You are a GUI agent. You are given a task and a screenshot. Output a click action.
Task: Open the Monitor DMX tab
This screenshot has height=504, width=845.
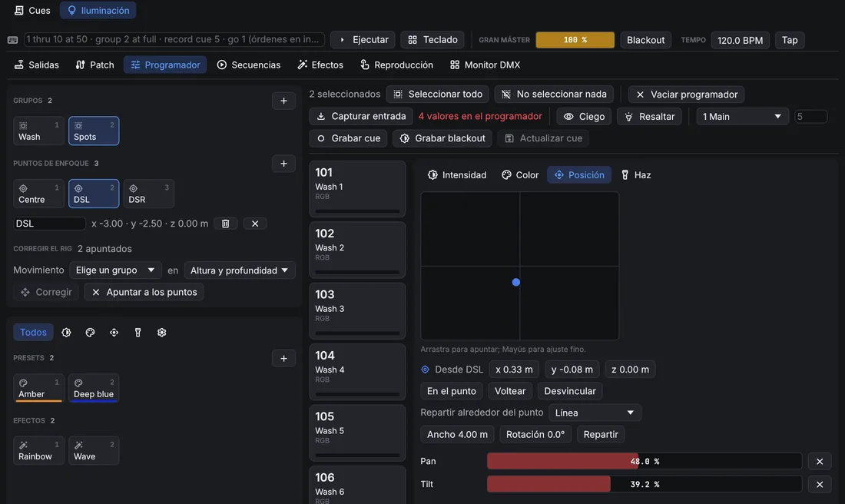pos(485,65)
